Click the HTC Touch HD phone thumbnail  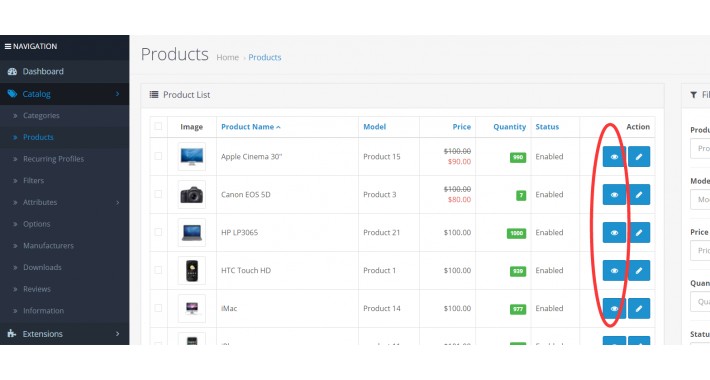192,270
